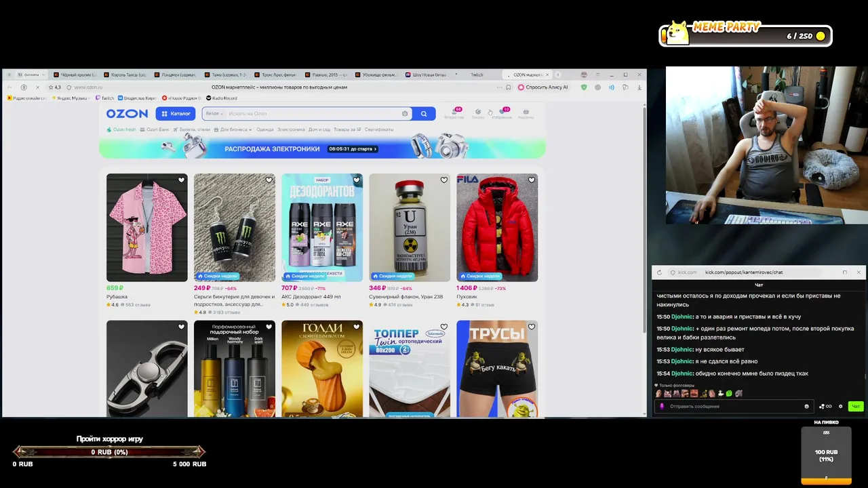
Task: Click green 'Чат' send button
Action: [x=856, y=406]
